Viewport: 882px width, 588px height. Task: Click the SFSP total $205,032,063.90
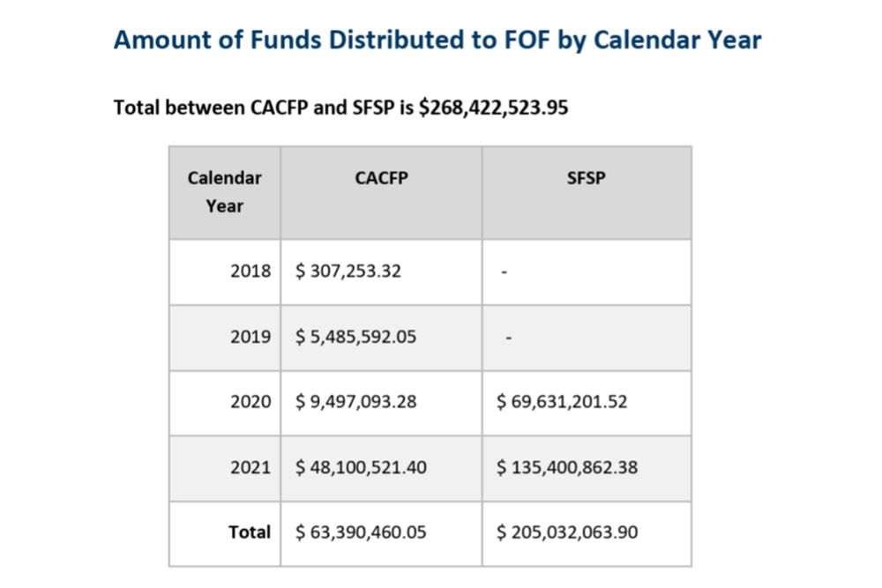(x=567, y=532)
